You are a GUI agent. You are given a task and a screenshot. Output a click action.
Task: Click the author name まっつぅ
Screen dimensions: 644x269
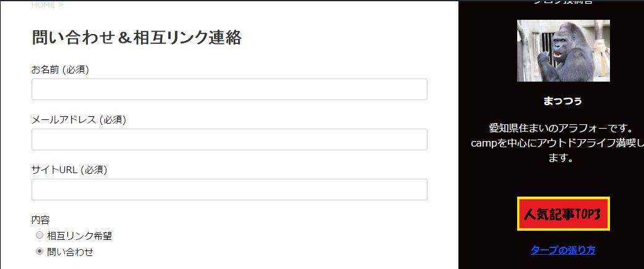pos(563,100)
